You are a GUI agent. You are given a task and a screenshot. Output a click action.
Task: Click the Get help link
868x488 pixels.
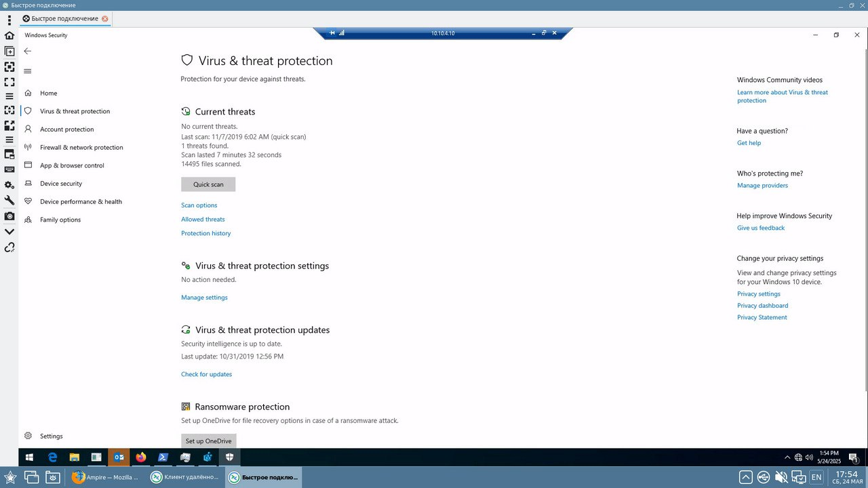pyautogui.click(x=749, y=143)
